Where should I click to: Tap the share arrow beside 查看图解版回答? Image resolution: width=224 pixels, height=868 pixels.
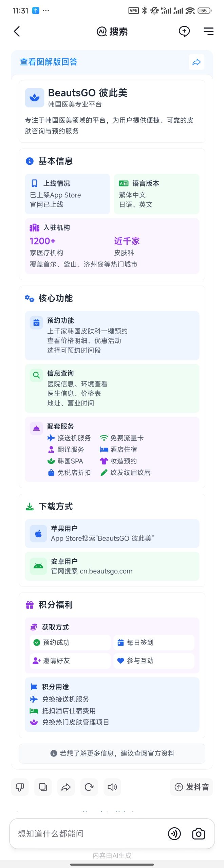(197, 62)
